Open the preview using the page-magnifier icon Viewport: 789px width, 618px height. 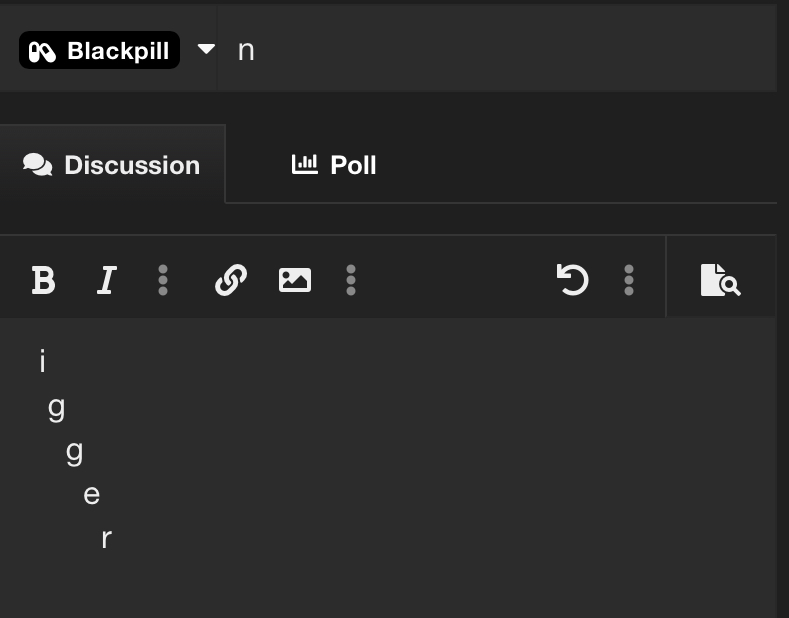click(x=720, y=280)
